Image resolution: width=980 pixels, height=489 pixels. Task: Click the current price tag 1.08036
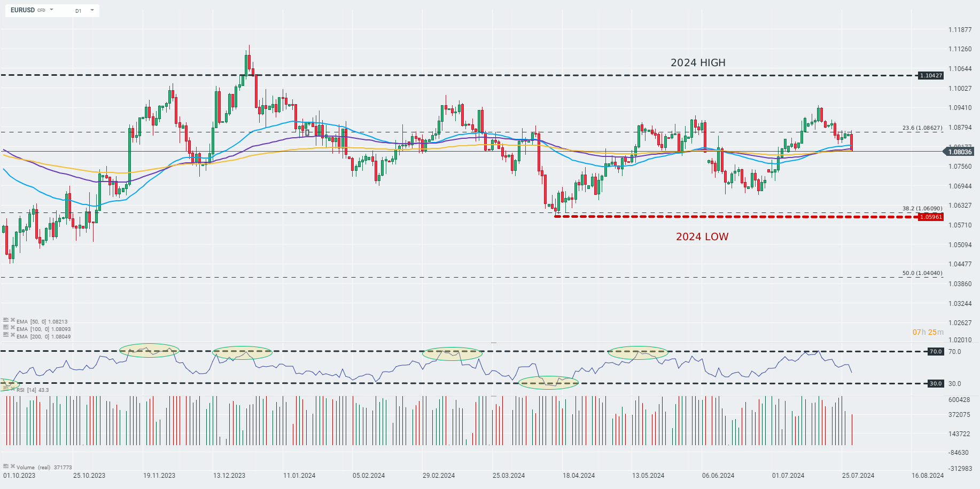(959, 151)
